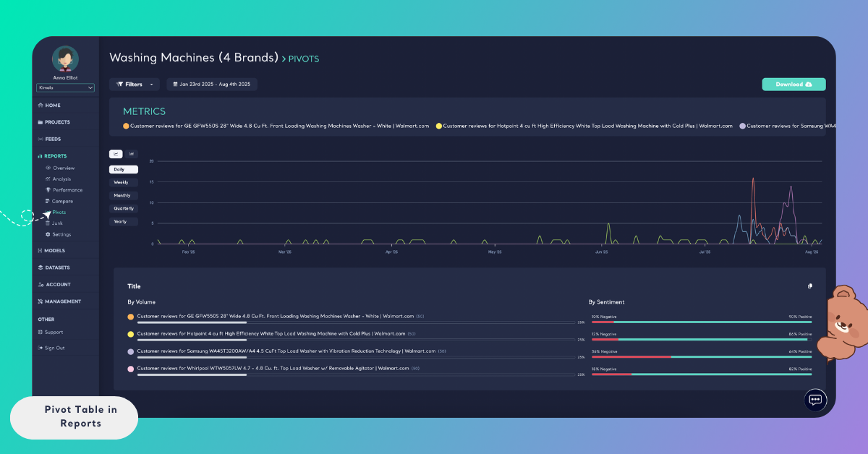Click Hotpoint review title in By Volume

[271, 333]
